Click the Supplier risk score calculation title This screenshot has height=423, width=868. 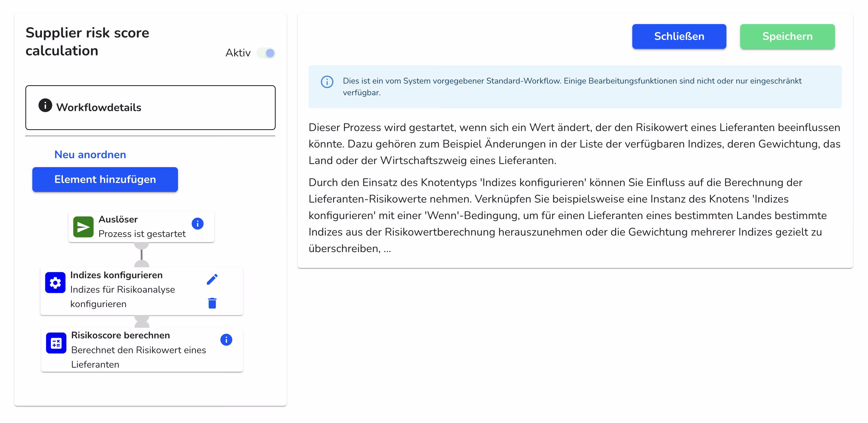[87, 42]
